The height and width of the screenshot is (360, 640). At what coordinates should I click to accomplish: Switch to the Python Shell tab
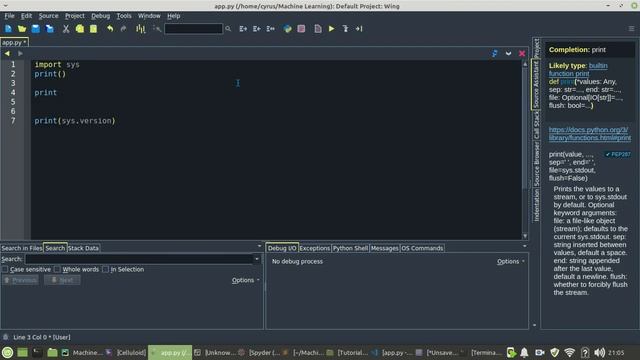click(x=350, y=248)
